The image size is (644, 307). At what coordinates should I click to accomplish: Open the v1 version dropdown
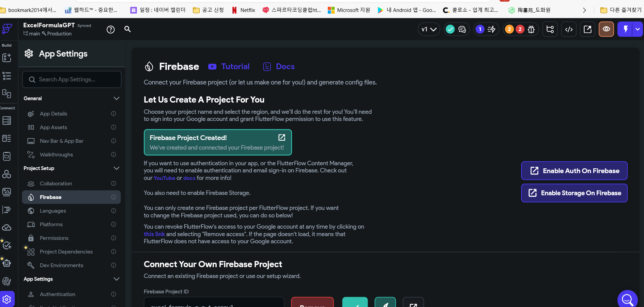point(429,29)
